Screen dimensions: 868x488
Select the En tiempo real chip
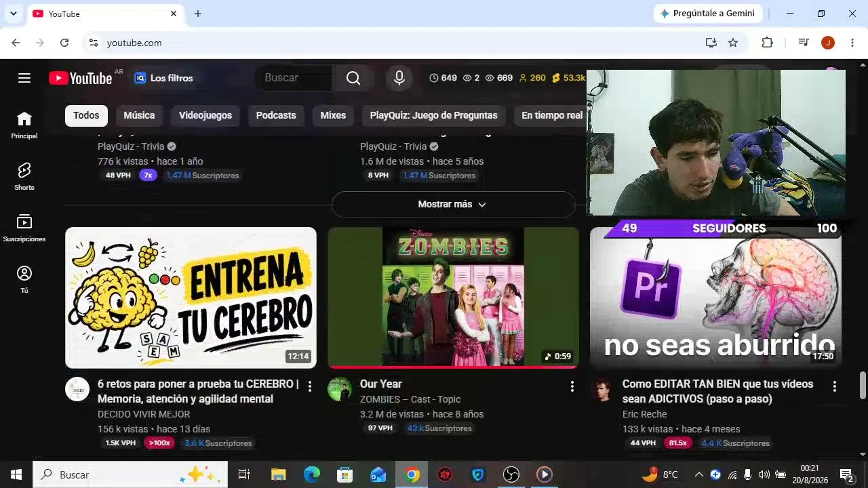[x=551, y=115]
